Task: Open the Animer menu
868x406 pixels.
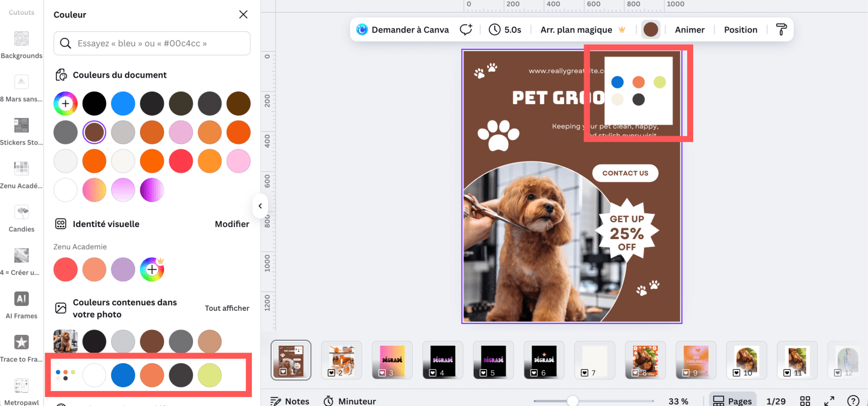Action: click(690, 30)
